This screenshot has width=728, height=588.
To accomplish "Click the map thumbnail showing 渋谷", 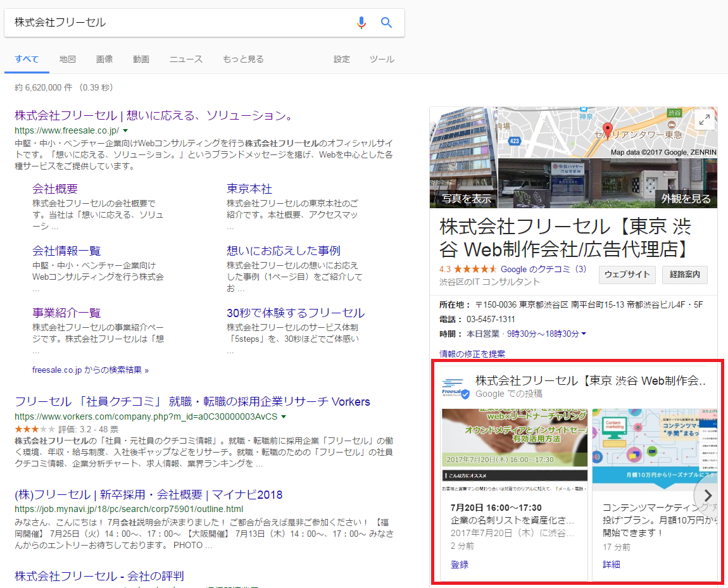I will point(608,132).
